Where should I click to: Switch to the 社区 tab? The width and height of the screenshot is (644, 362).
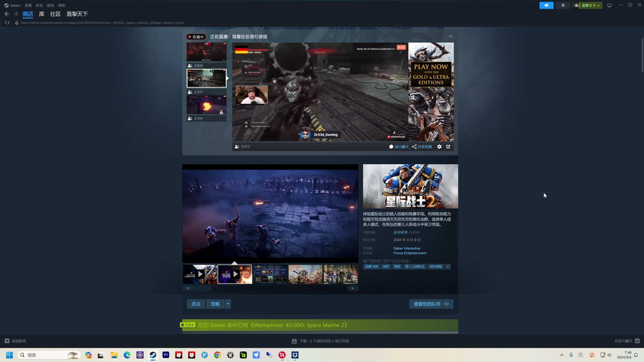pos(55,14)
